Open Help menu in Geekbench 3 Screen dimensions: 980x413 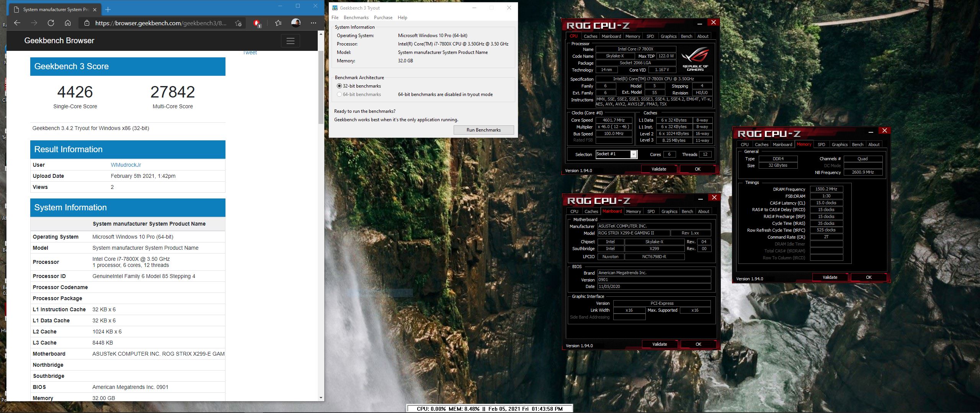click(402, 18)
